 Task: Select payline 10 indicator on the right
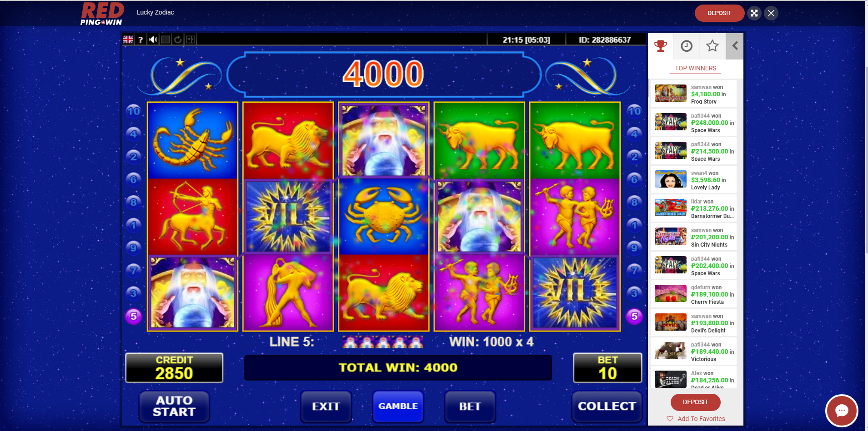(634, 111)
